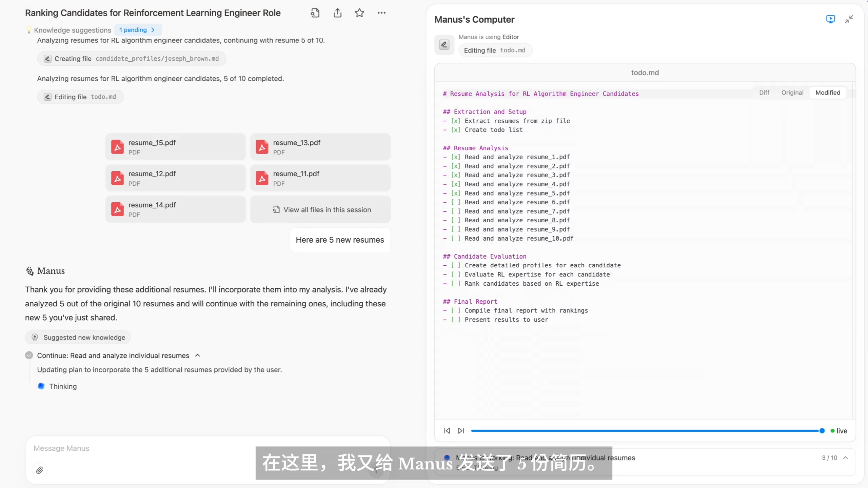Image resolution: width=868 pixels, height=488 pixels.
Task: Click the paperclip attachment icon
Action: coord(40,470)
